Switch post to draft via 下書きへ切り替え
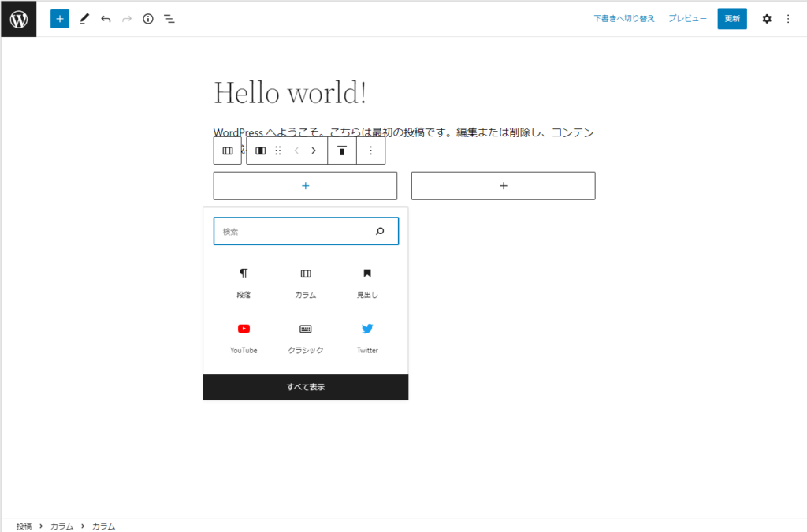The image size is (807, 532). tap(623, 19)
